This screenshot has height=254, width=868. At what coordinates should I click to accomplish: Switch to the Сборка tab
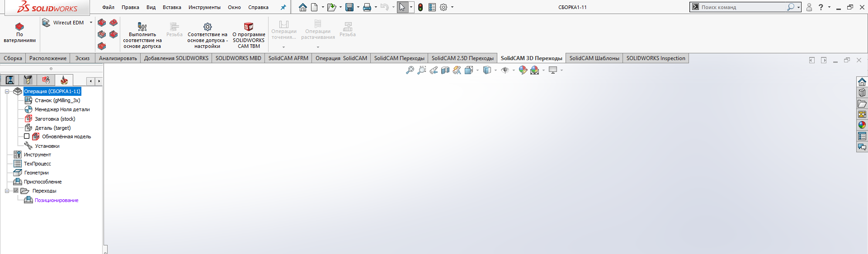13,58
